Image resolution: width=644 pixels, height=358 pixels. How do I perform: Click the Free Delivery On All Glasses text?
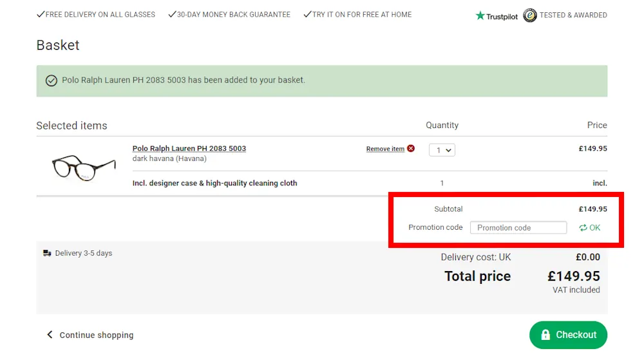(x=100, y=15)
